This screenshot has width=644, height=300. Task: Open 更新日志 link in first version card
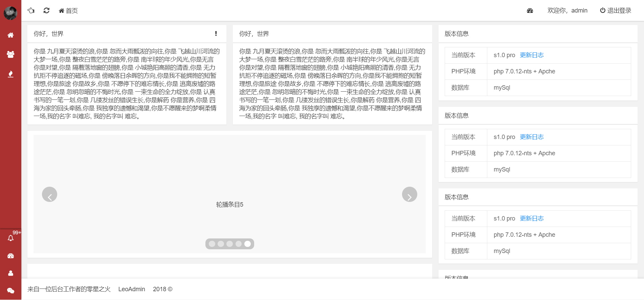[532, 55]
